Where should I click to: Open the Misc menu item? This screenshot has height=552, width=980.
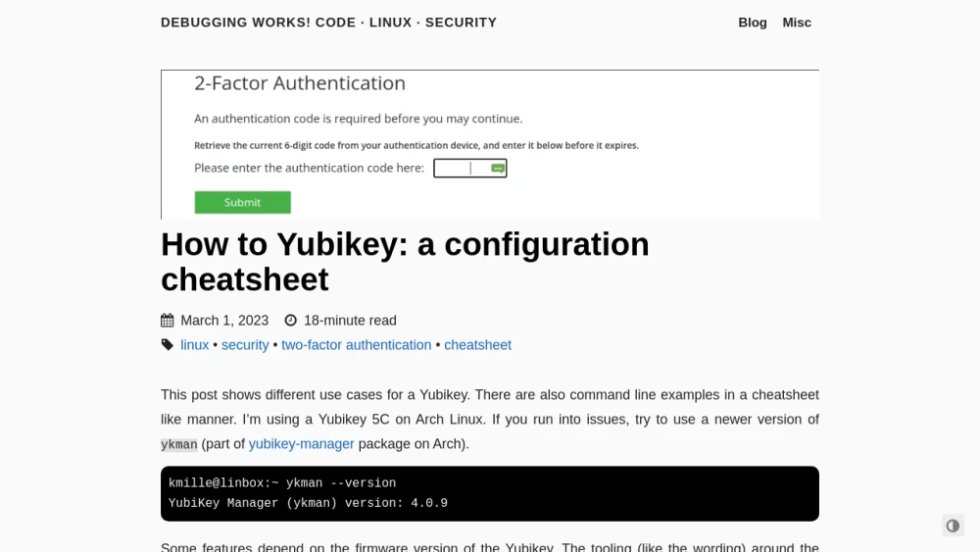(796, 23)
